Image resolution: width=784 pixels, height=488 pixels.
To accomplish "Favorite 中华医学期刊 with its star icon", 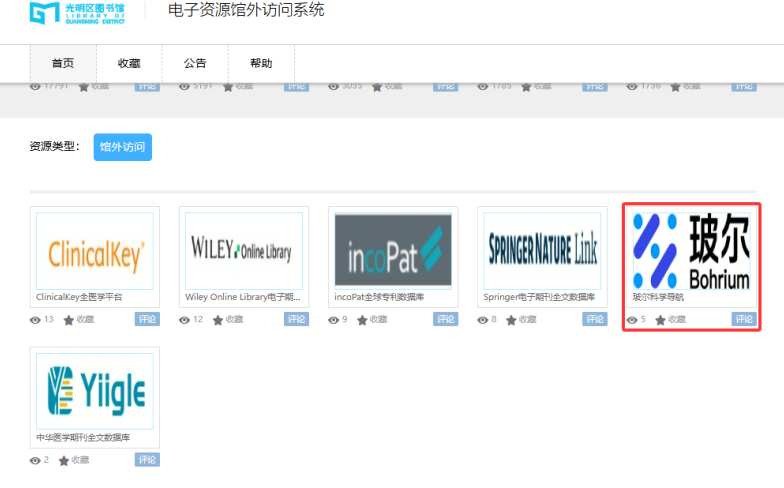I will pyautogui.click(x=64, y=460).
